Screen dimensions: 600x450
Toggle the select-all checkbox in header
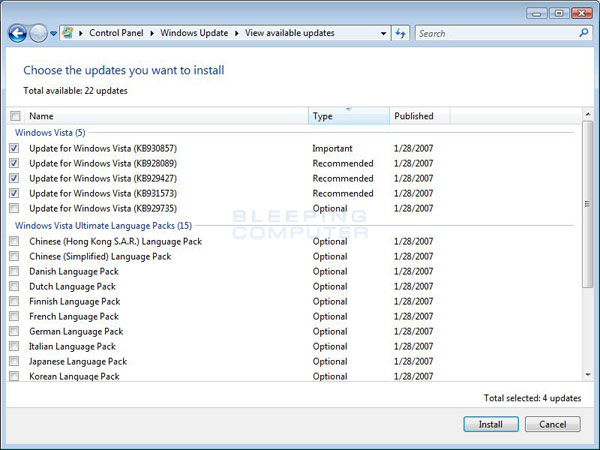click(14, 116)
